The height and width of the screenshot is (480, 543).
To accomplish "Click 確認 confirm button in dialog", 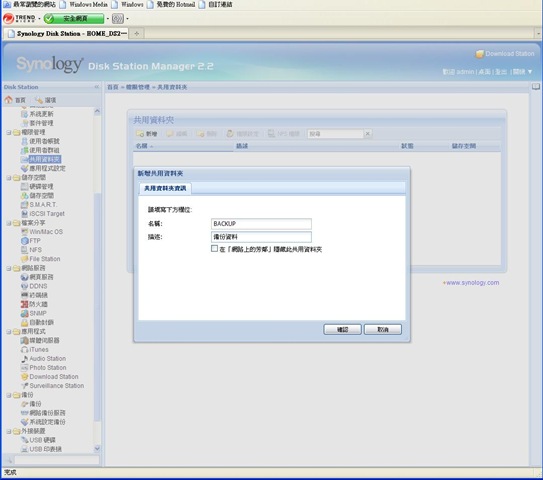I will click(342, 329).
